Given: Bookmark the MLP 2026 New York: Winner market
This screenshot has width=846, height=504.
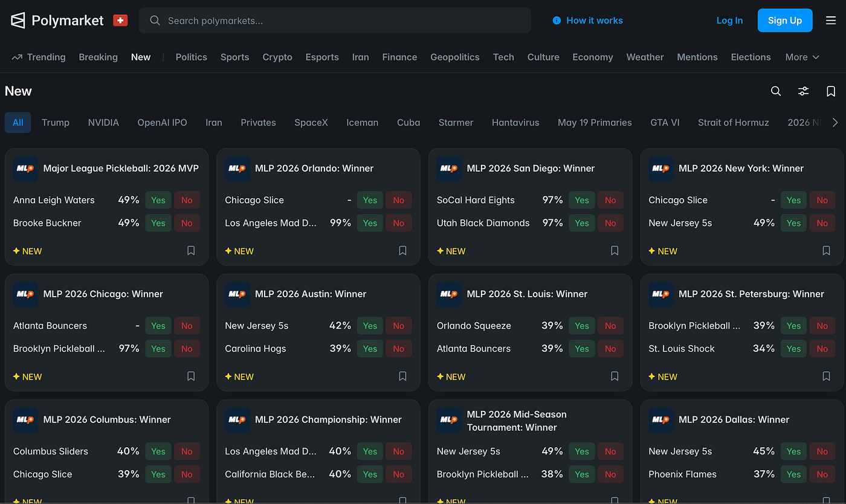Looking at the screenshot, I should tap(826, 251).
